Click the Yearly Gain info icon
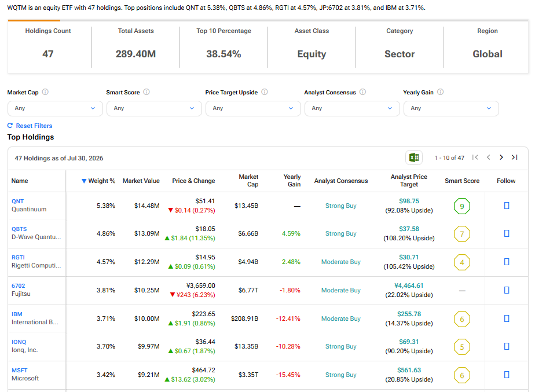535x392 pixels. 441,92
